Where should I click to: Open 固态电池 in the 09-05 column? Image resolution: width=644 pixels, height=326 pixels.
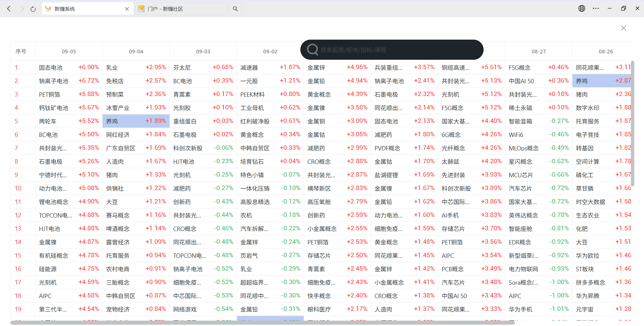point(51,68)
